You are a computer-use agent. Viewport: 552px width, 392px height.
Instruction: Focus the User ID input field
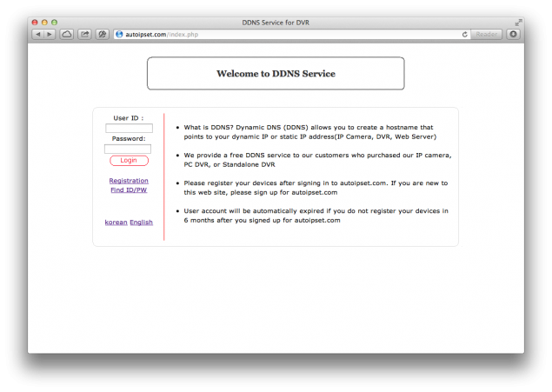[x=129, y=128]
